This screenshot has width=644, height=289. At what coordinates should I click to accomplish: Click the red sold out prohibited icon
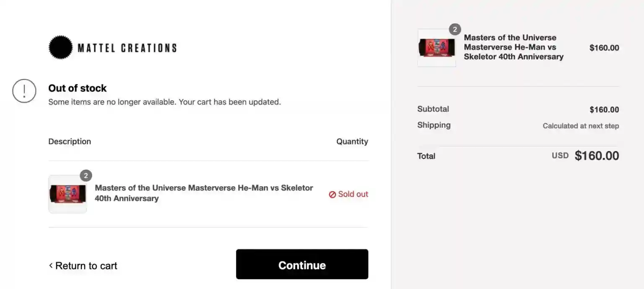[x=332, y=195]
